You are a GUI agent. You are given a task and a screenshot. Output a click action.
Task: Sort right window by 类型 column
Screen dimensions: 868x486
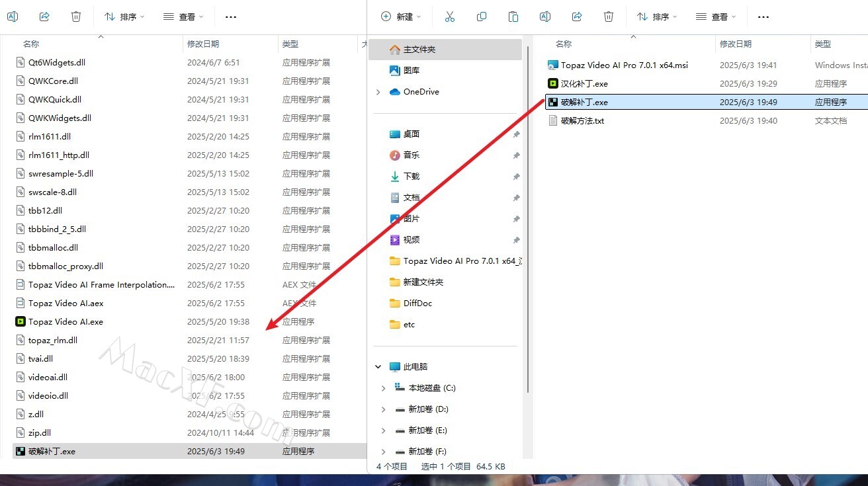pyautogui.click(x=823, y=44)
